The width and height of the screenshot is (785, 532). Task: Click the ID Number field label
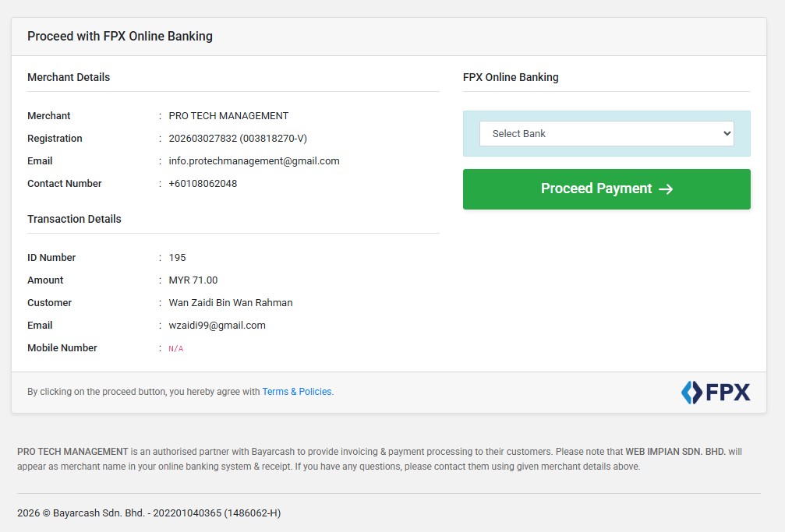51,257
